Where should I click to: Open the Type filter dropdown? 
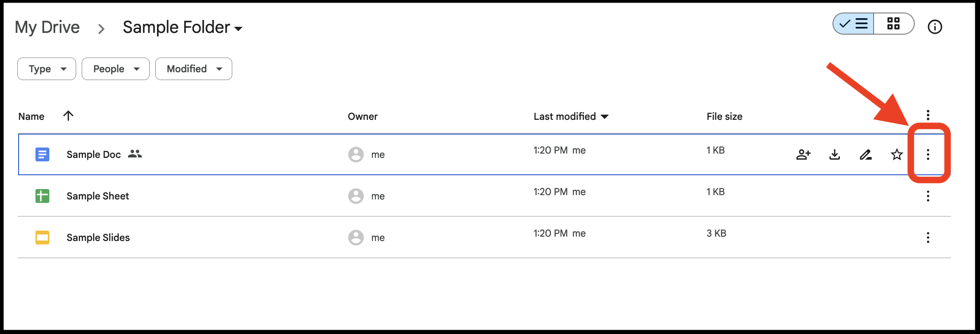pos(46,68)
